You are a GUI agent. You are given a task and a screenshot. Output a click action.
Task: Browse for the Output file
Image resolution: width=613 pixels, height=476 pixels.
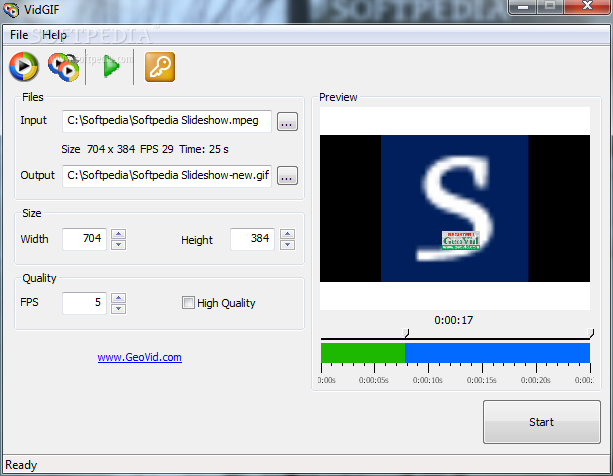pyautogui.click(x=287, y=175)
